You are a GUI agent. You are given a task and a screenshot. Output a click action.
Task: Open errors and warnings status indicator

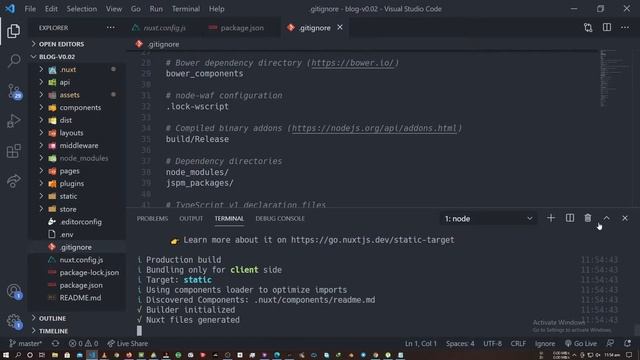[84, 343]
